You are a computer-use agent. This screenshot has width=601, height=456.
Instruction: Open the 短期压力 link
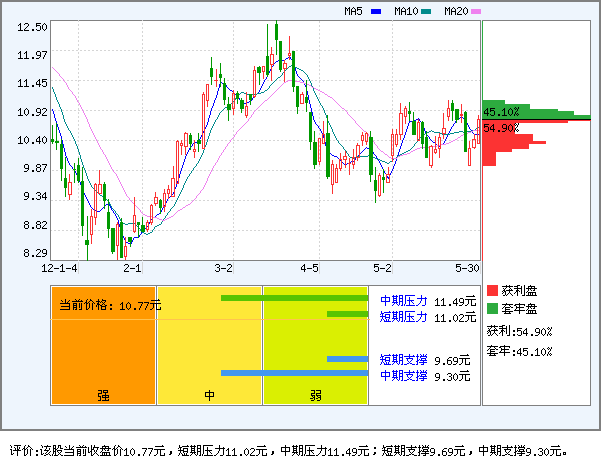click(x=403, y=317)
